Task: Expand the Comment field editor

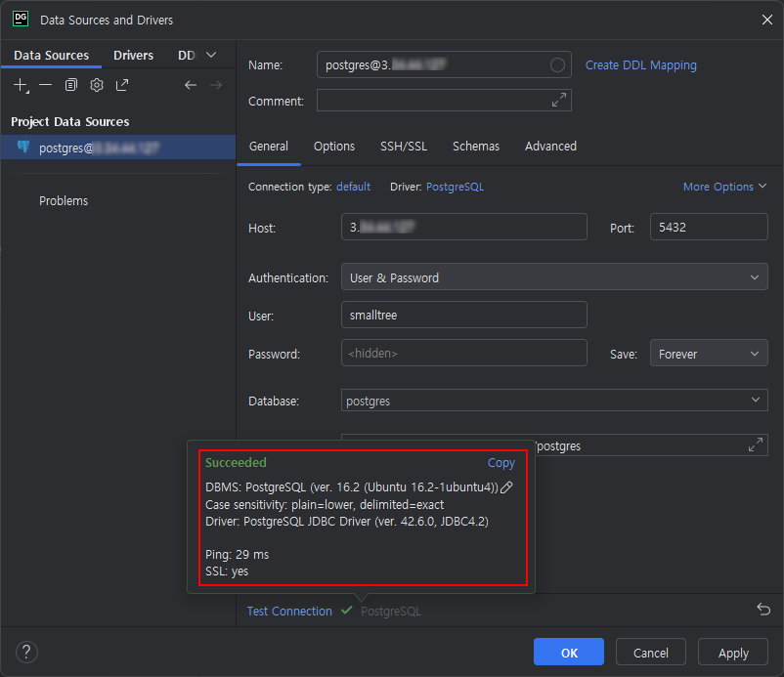Action: pos(558,100)
